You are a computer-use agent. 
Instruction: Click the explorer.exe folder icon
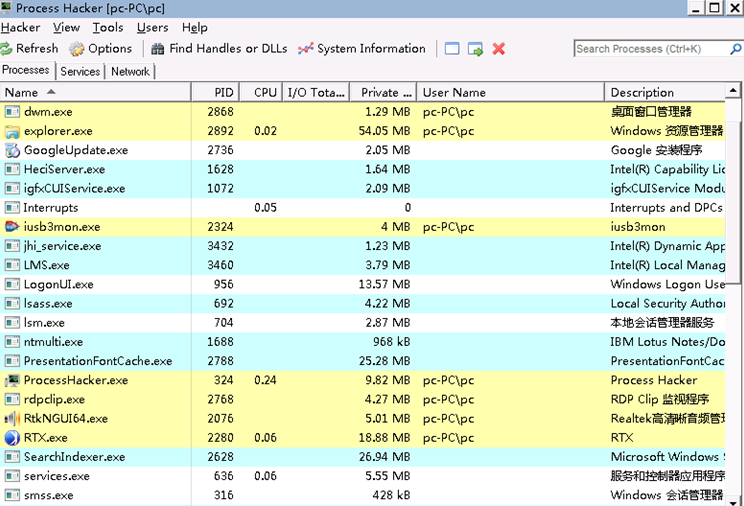[x=12, y=131]
